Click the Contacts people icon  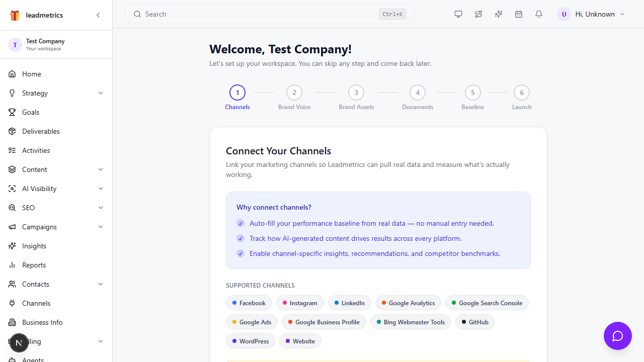click(x=12, y=284)
